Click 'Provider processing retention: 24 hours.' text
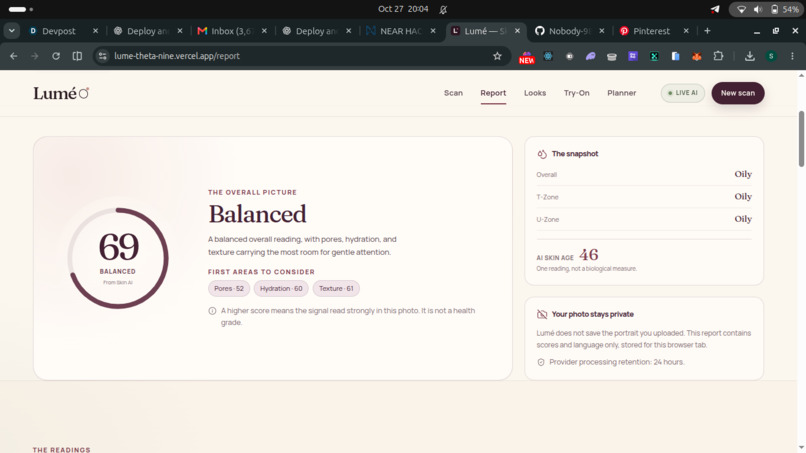 click(x=617, y=363)
